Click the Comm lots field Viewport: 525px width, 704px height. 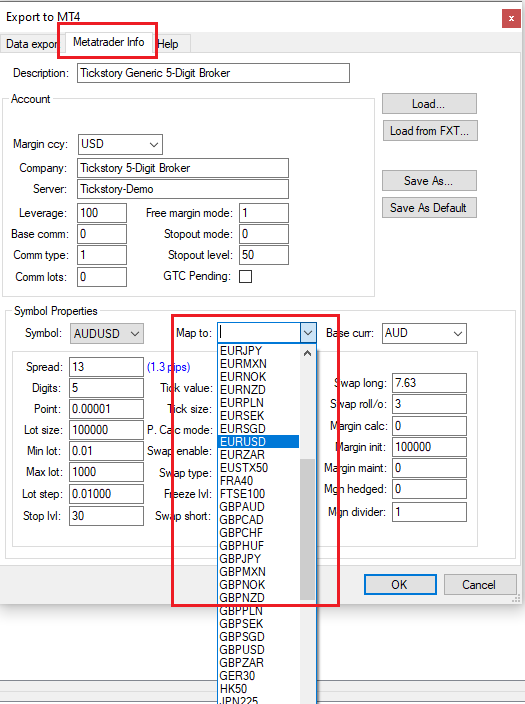tap(102, 277)
